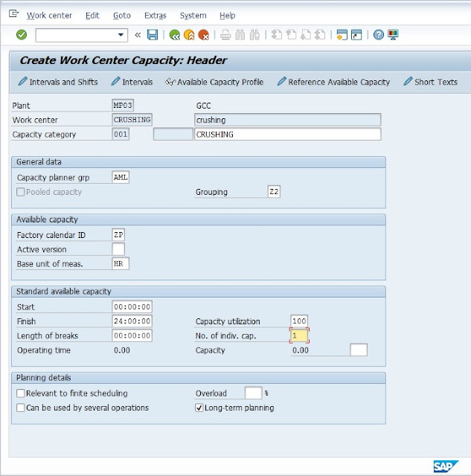Click the Short Texts button
The width and height of the screenshot is (471, 476).
coord(430,82)
